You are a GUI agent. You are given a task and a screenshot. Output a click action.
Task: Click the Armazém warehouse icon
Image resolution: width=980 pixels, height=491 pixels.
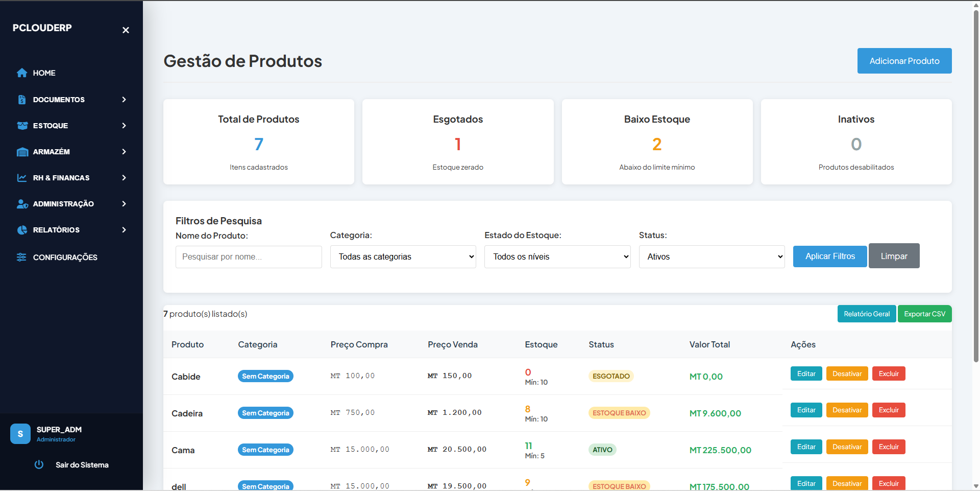click(x=22, y=152)
